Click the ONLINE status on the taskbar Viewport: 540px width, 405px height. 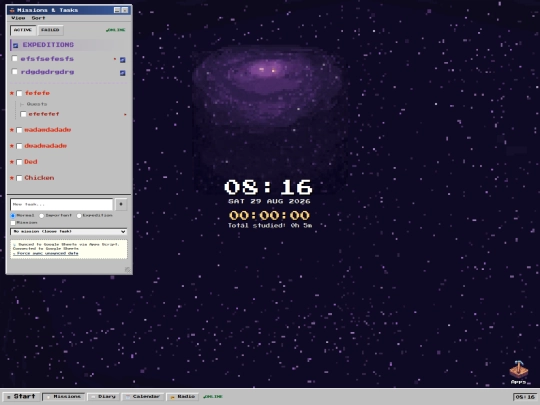click(213, 397)
